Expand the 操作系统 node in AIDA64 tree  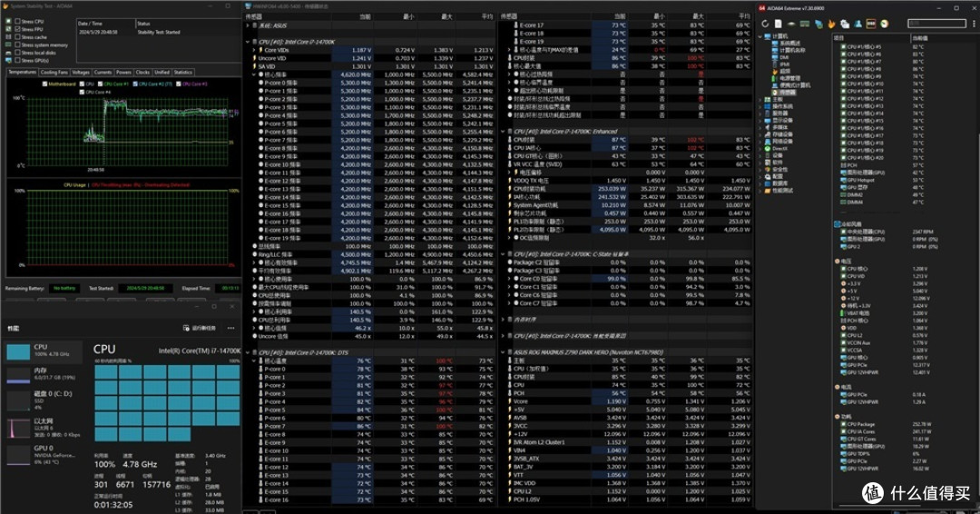762,106
